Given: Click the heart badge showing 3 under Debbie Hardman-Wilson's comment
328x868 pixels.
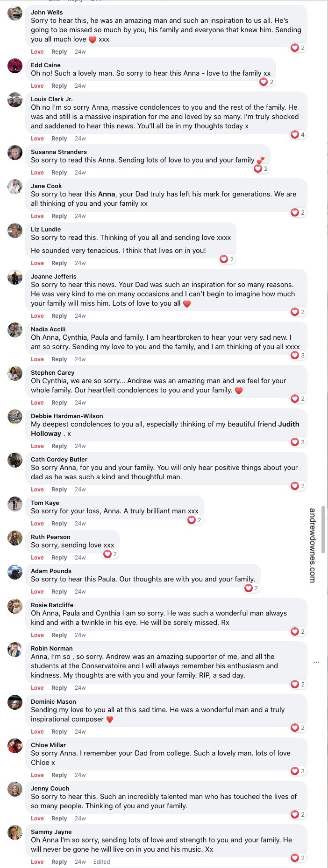Looking at the screenshot, I should pyautogui.click(x=297, y=442).
